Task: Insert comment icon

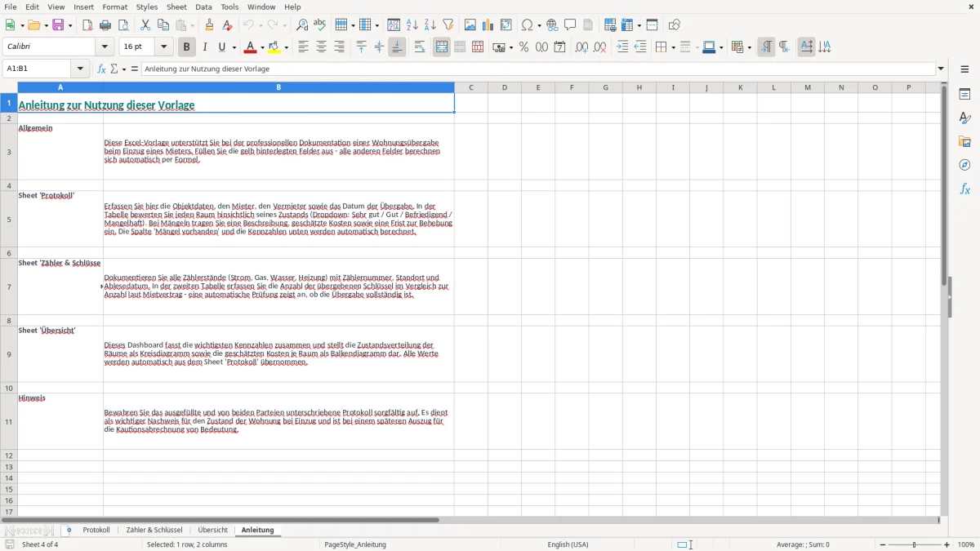Action: (570, 25)
